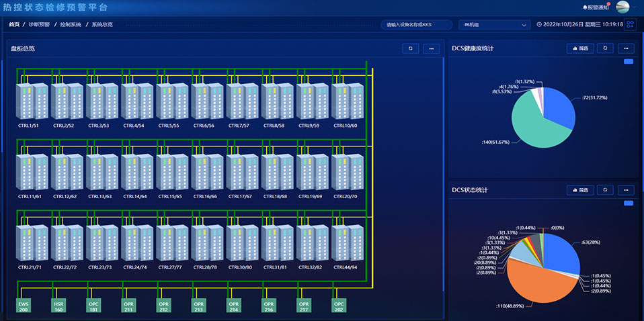The image size is (644, 321).
Task: Select cabinet CTRL27/77
Action: point(171,243)
